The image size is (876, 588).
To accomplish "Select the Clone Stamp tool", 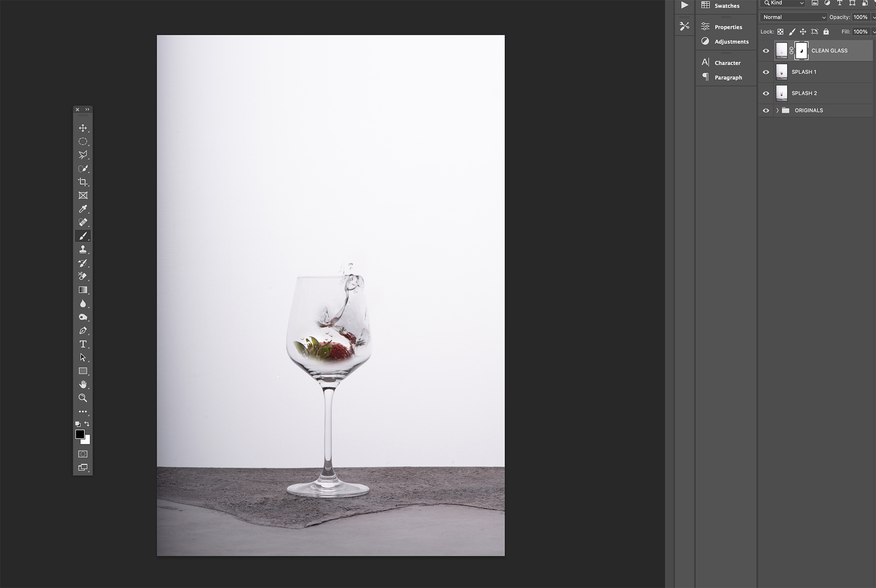I will 83,250.
